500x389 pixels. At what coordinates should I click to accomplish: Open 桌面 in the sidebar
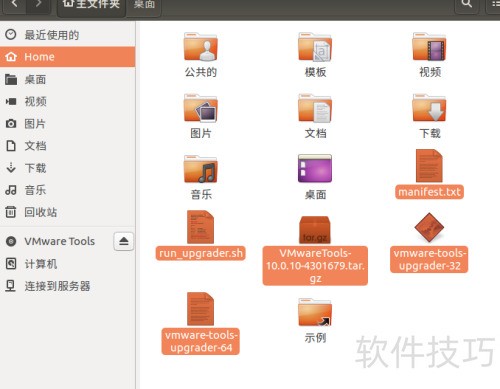67,80
